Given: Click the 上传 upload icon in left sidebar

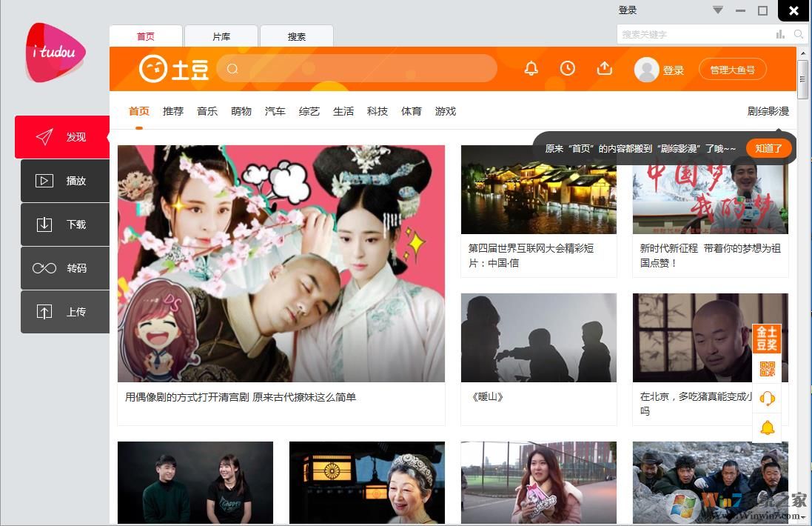Looking at the screenshot, I should [65, 312].
